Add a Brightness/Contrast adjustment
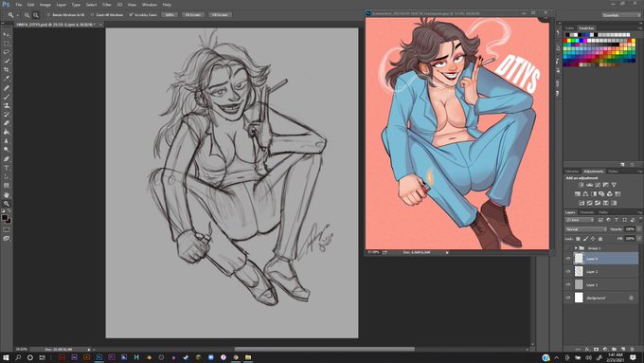Image resolution: width=644 pixels, height=363 pixels. click(581, 185)
